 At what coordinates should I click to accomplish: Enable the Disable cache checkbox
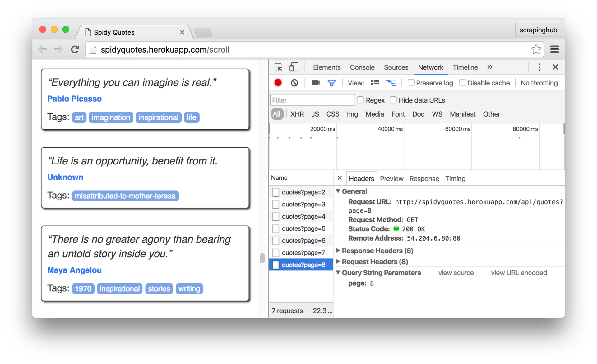click(462, 83)
